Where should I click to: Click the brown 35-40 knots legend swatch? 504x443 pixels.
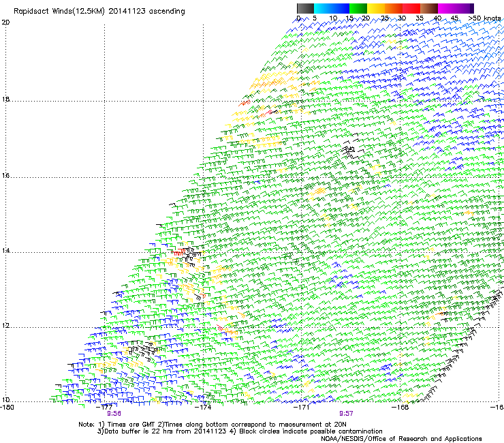(429, 8)
